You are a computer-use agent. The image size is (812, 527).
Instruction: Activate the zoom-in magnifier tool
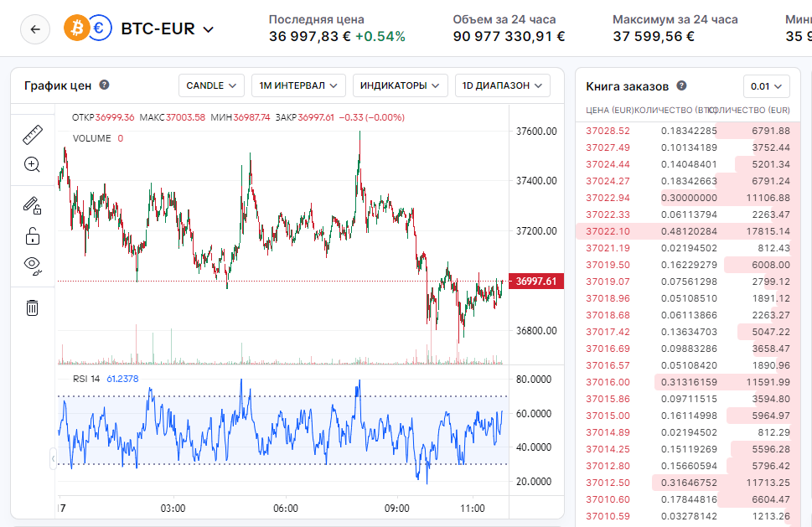tap(32, 164)
